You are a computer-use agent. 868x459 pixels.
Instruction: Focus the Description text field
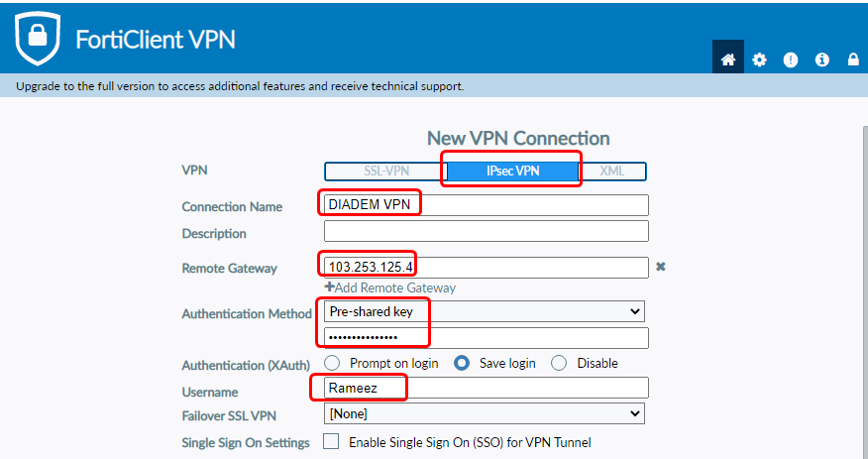pyautogui.click(x=486, y=232)
